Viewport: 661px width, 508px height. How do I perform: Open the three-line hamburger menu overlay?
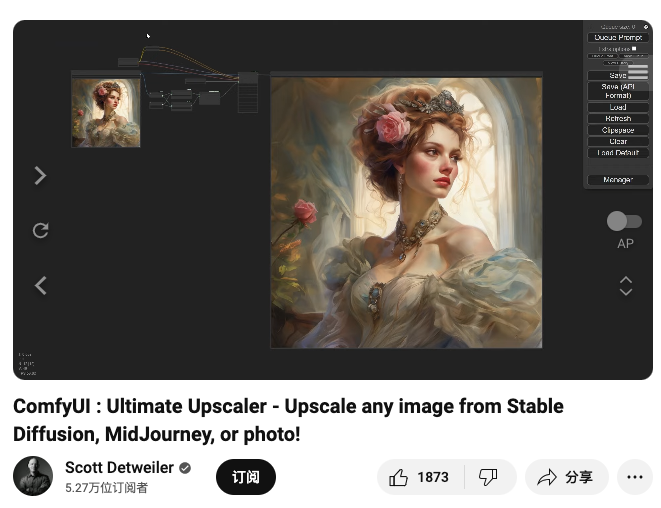pos(638,72)
